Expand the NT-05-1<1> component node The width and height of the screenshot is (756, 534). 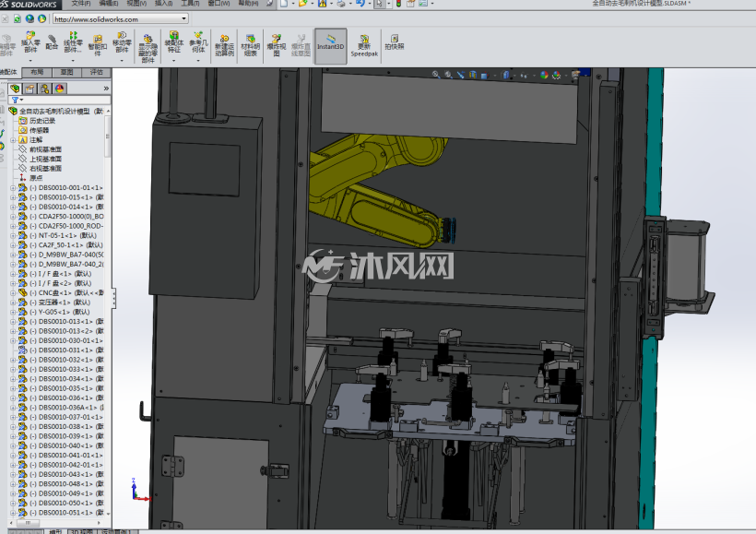tap(13, 235)
